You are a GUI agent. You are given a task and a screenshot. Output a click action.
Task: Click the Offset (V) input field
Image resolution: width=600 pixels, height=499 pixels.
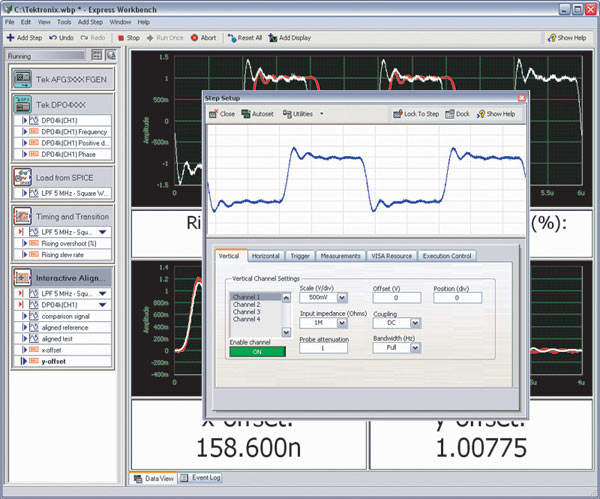[397, 297]
